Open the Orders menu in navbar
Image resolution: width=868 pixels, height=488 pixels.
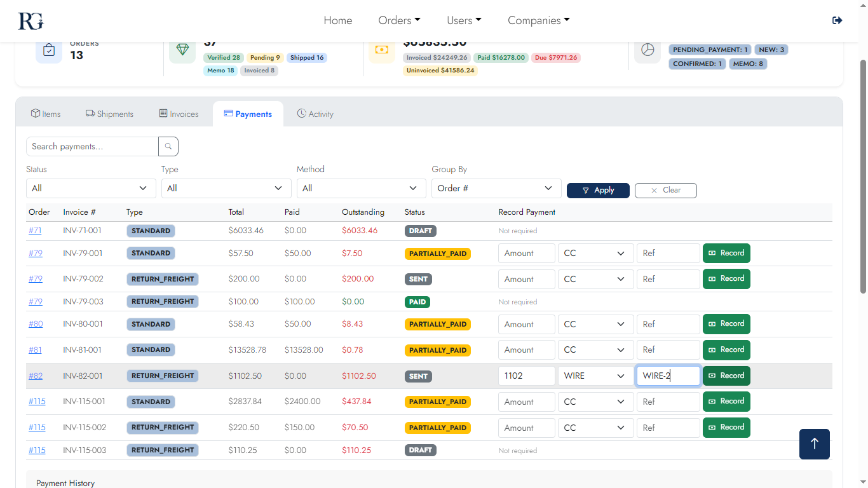click(399, 20)
